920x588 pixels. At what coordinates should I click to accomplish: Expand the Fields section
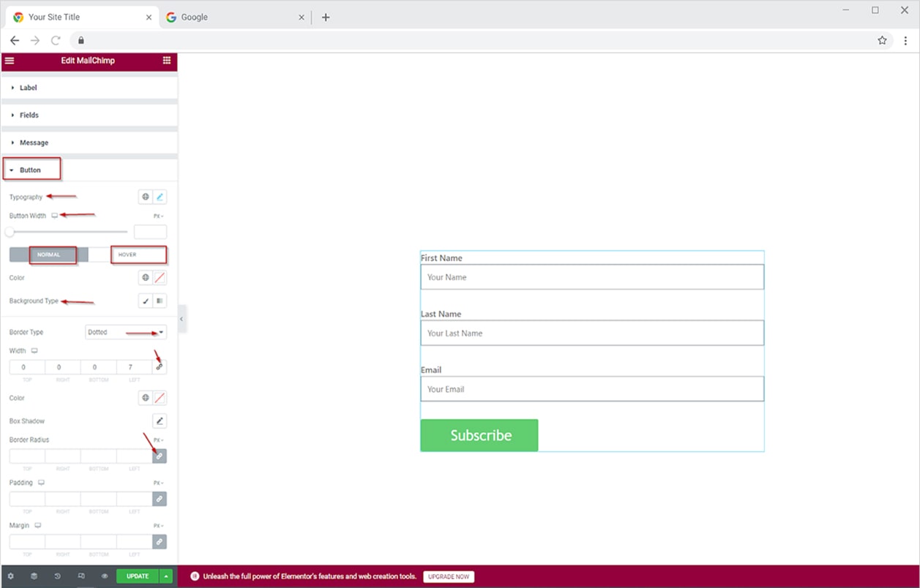click(x=29, y=116)
